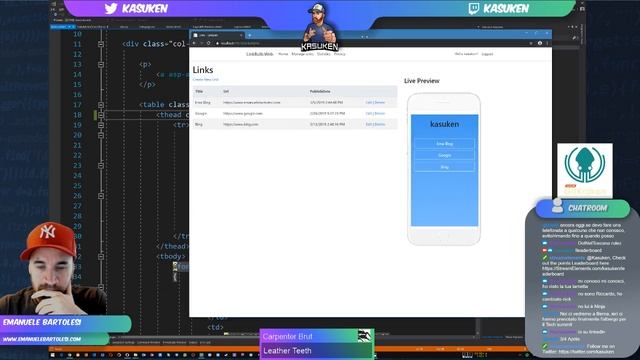The height and width of the screenshot is (360, 640).
Task: Click the Google URL cell in the table
Action: [243, 113]
